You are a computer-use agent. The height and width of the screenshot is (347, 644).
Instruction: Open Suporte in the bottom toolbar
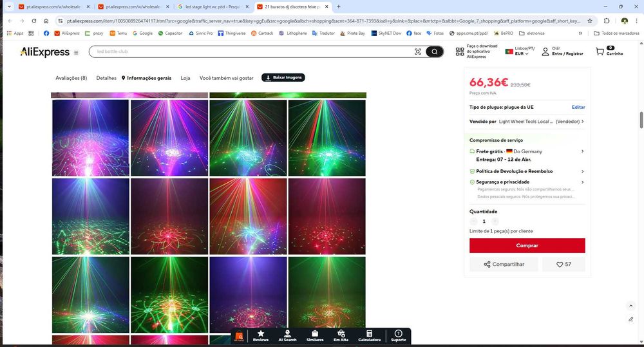(399, 335)
